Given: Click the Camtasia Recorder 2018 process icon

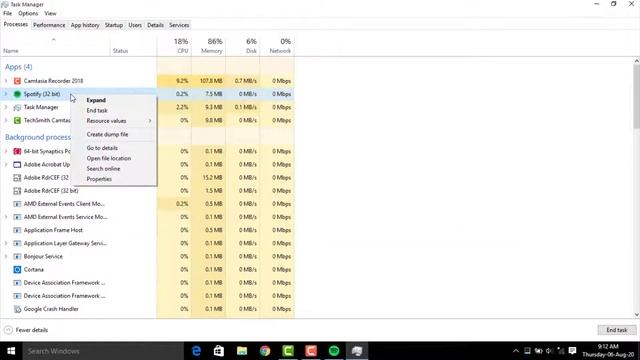Looking at the screenshot, I should tap(17, 81).
